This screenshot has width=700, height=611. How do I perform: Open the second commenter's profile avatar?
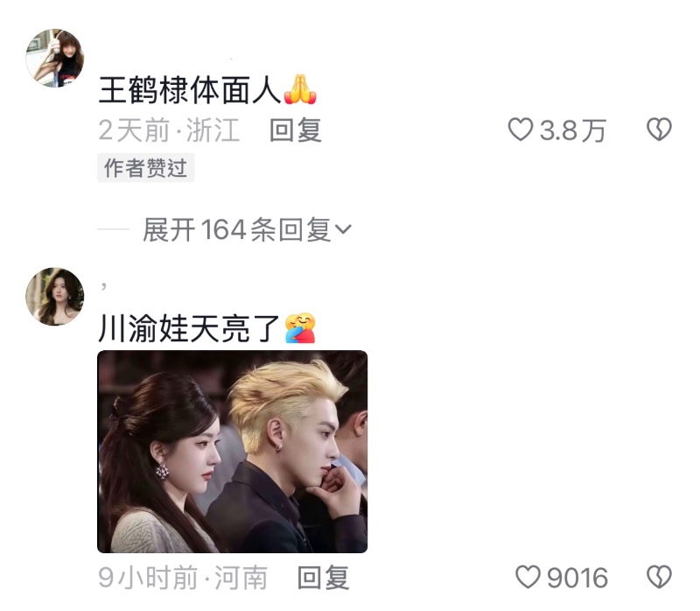click(55, 297)
